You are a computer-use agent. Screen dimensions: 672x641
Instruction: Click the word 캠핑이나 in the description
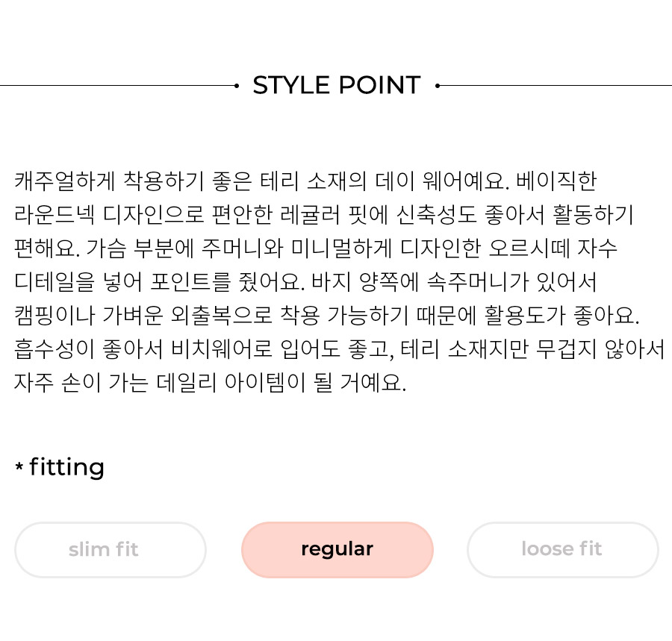point(55,315)
